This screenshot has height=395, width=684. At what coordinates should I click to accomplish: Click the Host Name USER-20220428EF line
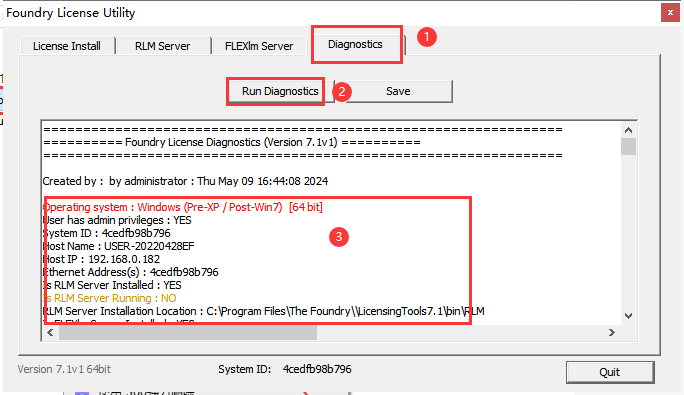(x=119, y=246)
